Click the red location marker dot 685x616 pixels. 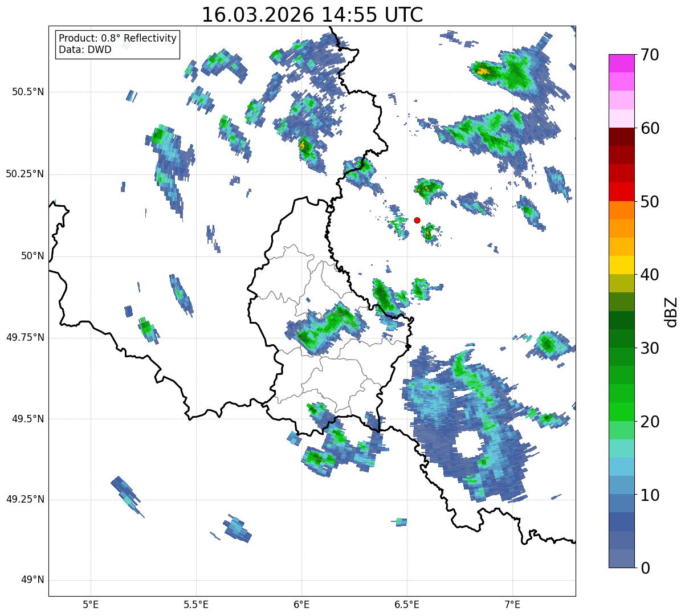point(417,220)
